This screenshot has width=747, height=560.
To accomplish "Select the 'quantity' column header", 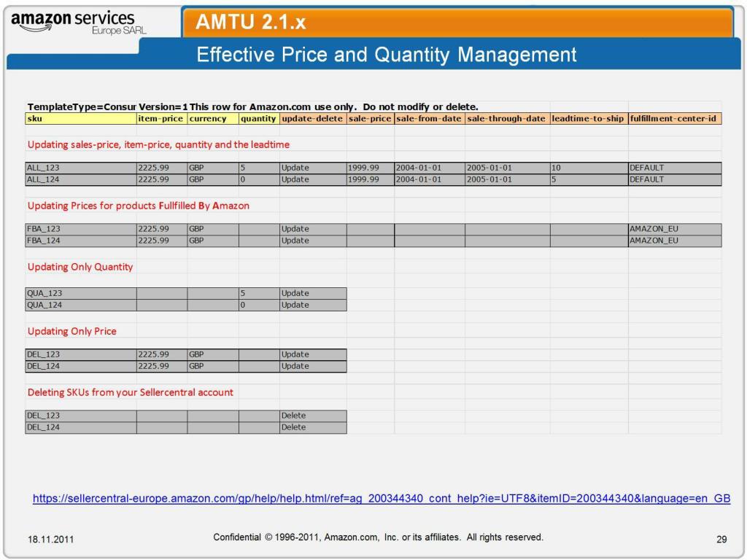I will pos(259,119).
